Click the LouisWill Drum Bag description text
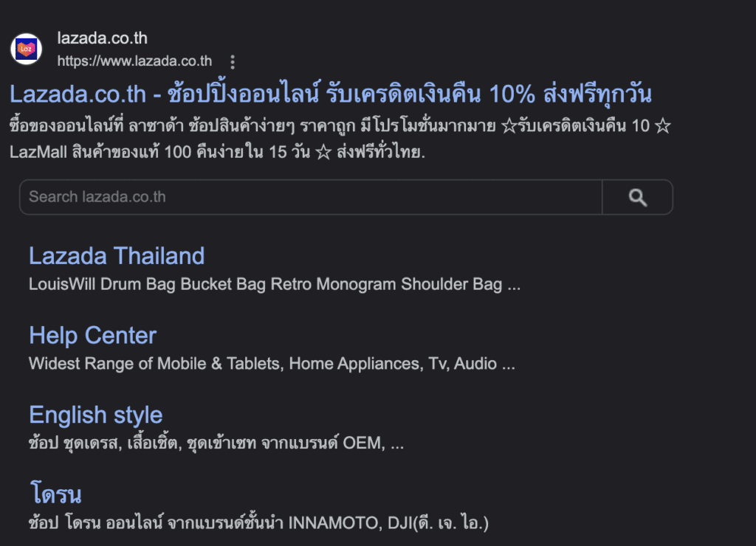The image size is (756, 546). point(273,284)
